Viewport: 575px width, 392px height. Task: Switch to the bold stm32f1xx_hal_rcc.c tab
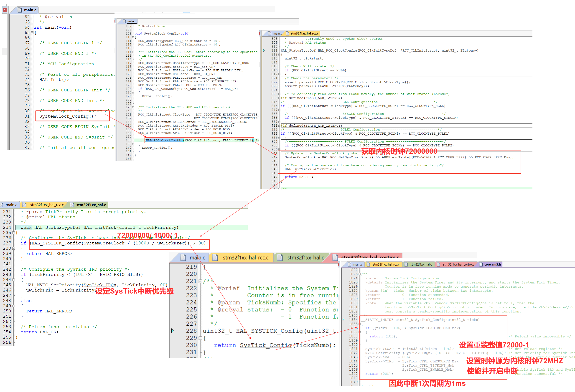pos(303,33)
